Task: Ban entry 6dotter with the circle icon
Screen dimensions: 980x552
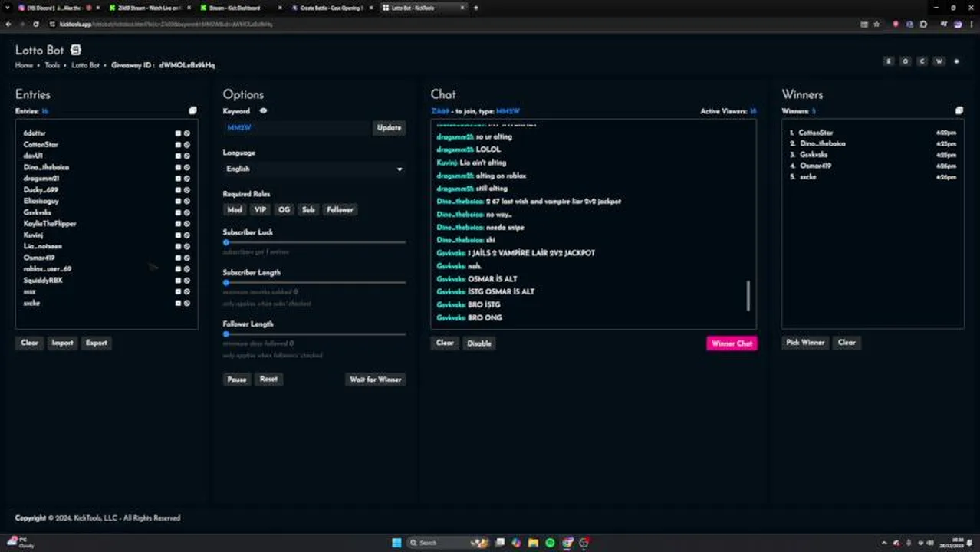Action: 186,133
